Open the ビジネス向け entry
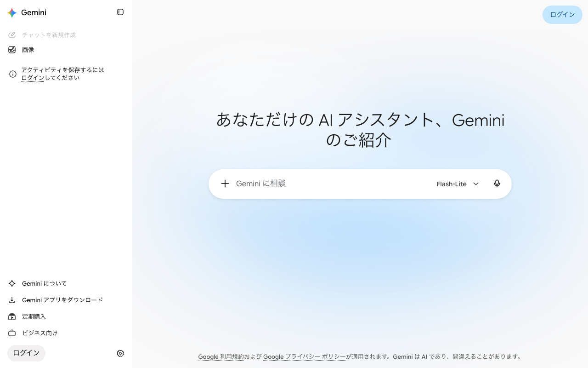Image resolution: width=588 pixels, height=368 pixels. coord(66,333)
